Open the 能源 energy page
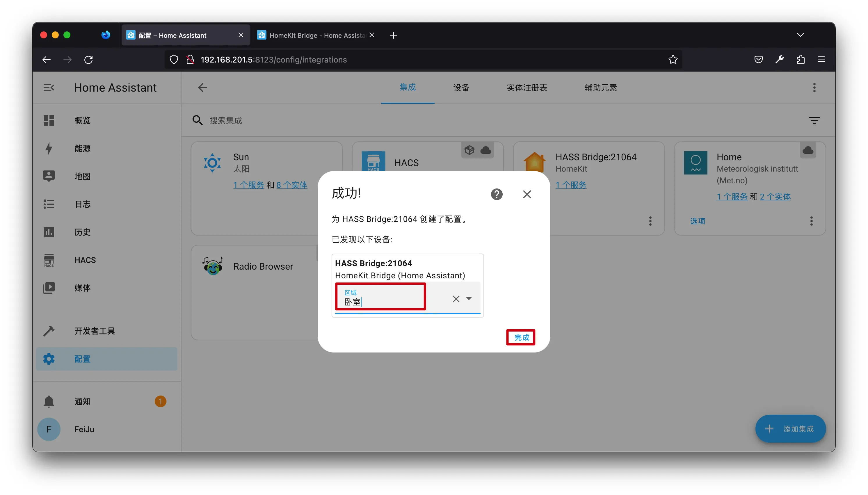868x495 pixels. click(x=82, y=148)
